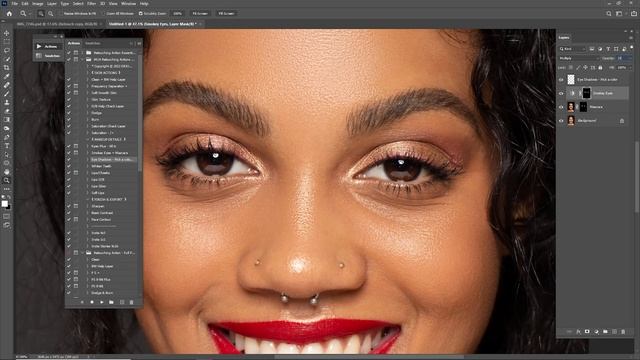
Task: Click the foreground color swatch
Action: 4,203
